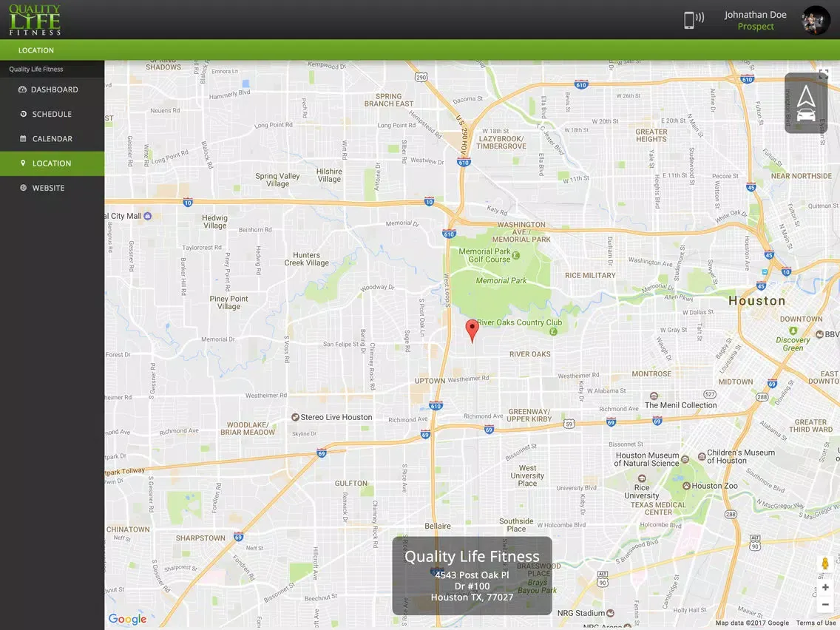Click the MIDTOWN neighborhood label
Screen dimensions: 840x630
tap(736, 382)
